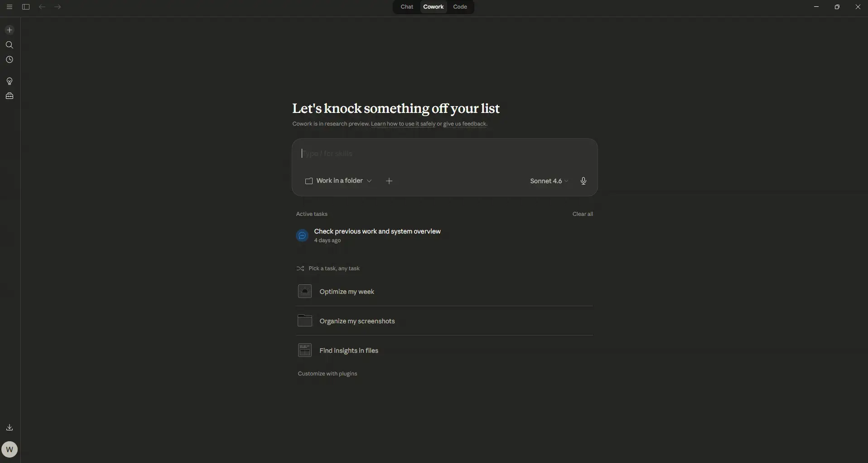Open the Learn how to use it safely link
This screenshot has height=463, width=868.
403,124
